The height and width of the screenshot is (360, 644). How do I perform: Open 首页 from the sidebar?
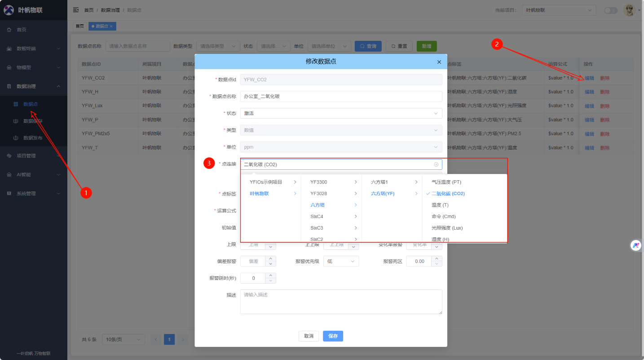coord(22,30)
